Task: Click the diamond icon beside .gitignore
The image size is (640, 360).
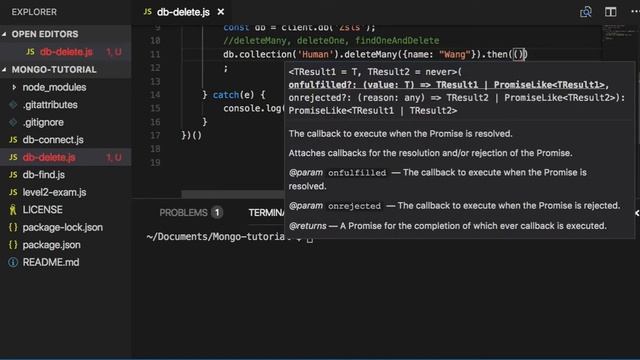Action: tap(13, 122)
